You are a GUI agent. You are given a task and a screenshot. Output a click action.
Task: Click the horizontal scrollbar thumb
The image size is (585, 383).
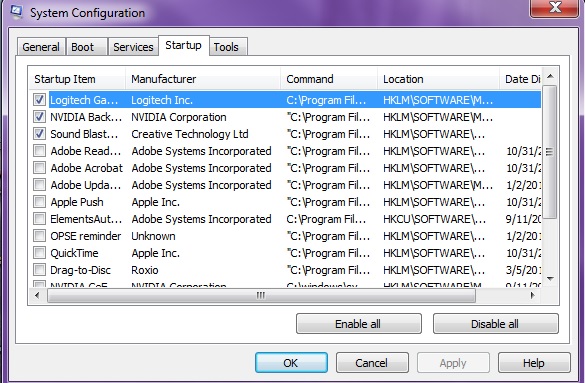[261, 295]
